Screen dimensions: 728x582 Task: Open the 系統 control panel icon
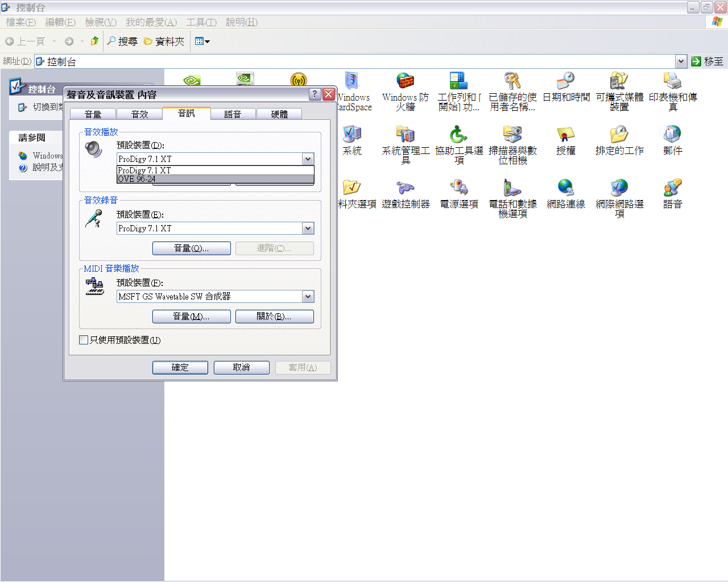pos(352,140)
